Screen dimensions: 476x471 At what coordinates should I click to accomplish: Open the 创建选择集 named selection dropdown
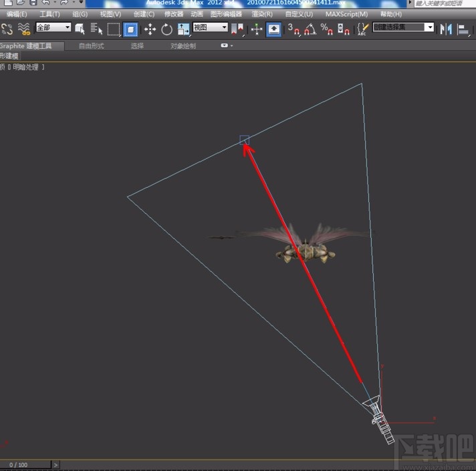coord(403,27)
